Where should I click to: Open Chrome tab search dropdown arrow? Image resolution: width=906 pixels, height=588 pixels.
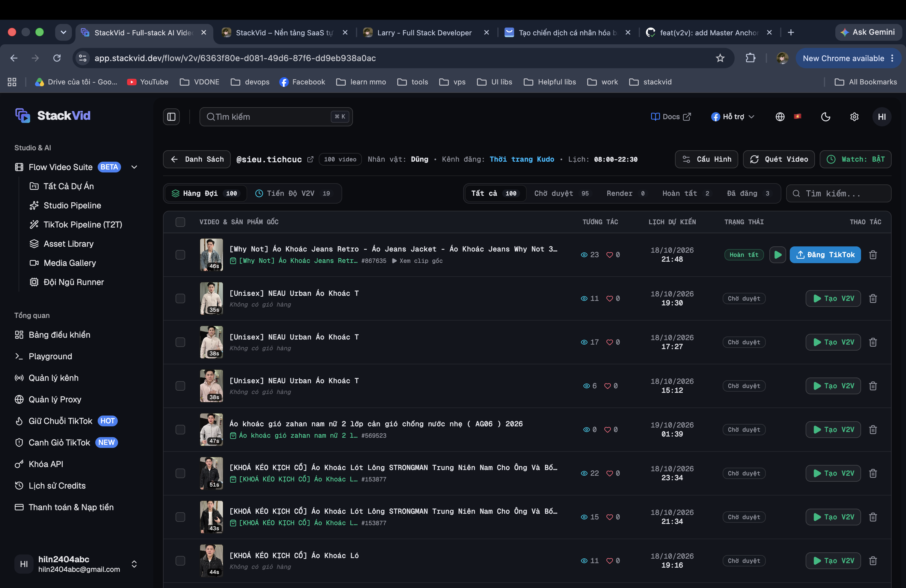[x=64, y=32]
